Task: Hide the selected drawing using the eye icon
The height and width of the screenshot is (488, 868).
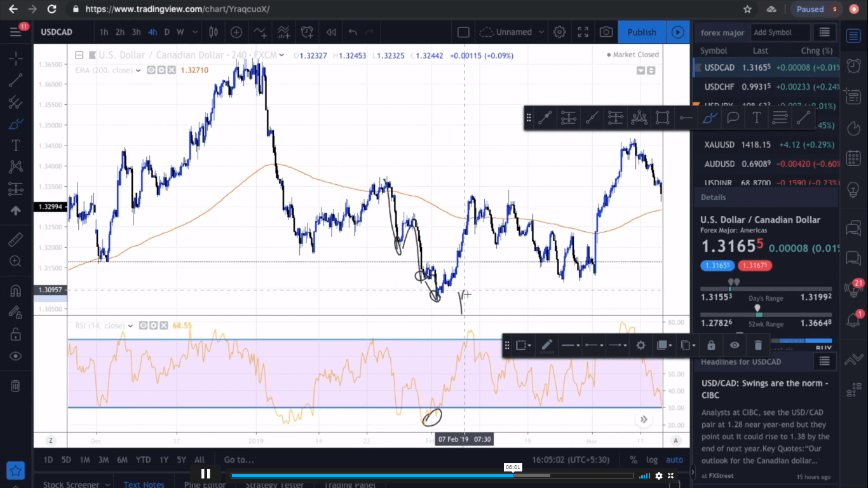Action: (x=735, y=345)
